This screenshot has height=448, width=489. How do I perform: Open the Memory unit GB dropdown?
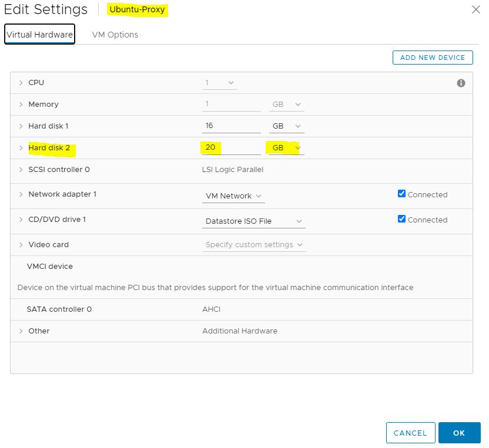(x=287, y=105)
